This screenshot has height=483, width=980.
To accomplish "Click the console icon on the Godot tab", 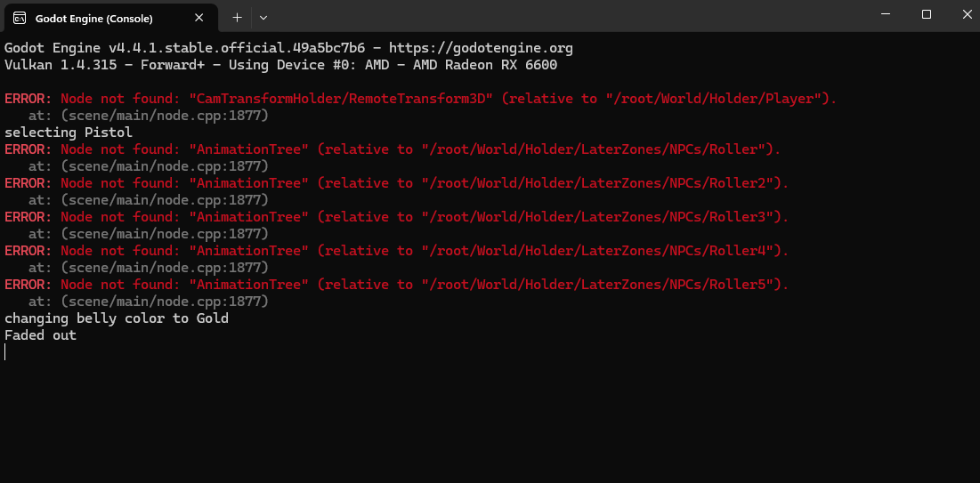I will [x=20, y=18].
